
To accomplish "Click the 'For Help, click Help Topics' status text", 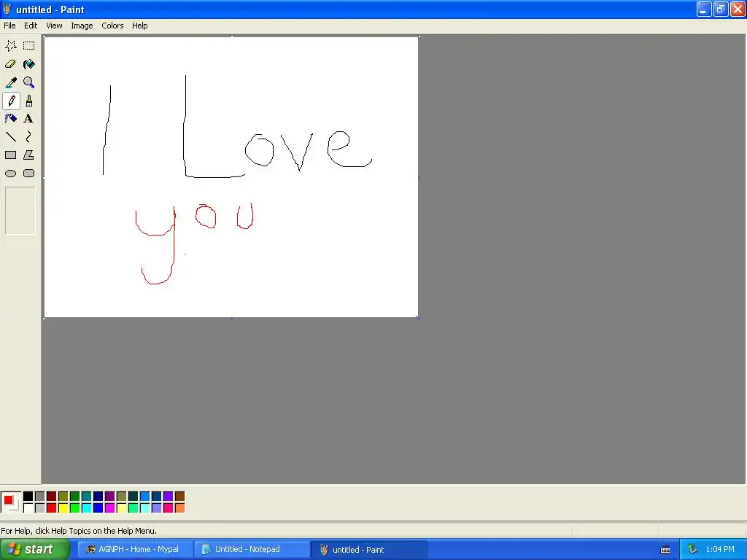I will click(79, 531).
